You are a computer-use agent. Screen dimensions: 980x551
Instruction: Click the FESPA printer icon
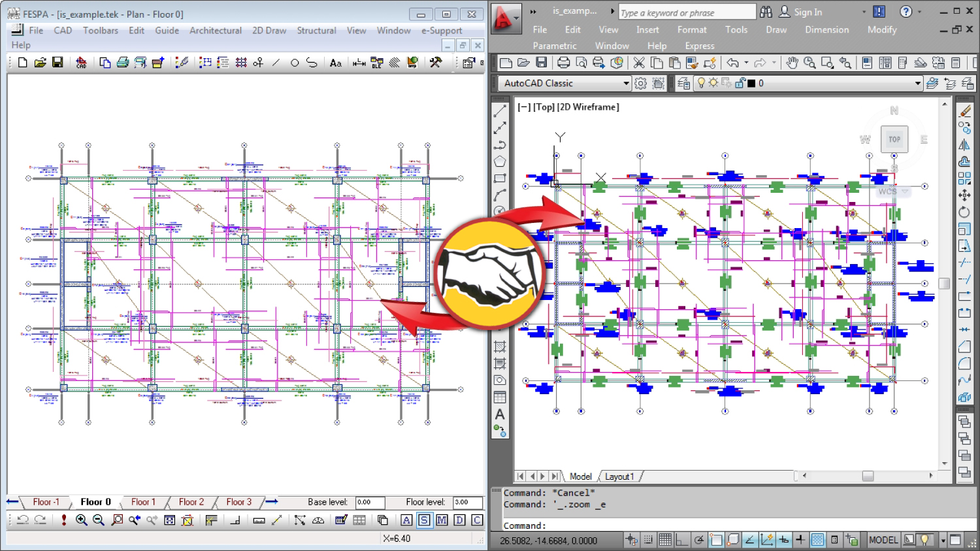coord(122,63)
